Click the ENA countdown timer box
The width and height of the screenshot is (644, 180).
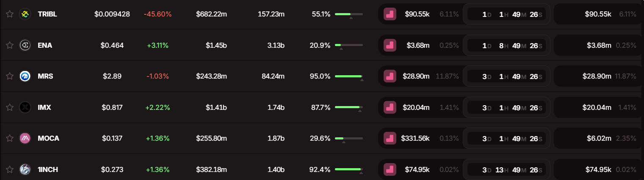click(x=506, y=45)
